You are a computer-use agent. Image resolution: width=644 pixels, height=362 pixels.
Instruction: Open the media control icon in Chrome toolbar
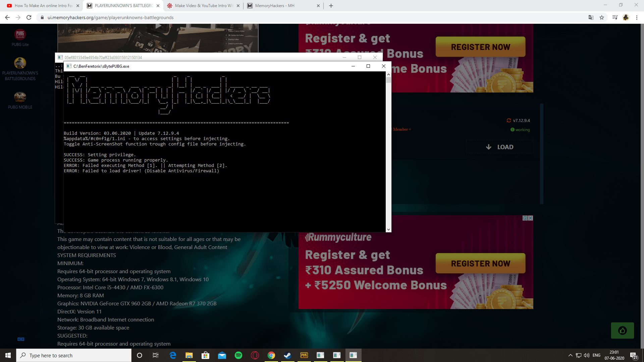tap(615, 17)
